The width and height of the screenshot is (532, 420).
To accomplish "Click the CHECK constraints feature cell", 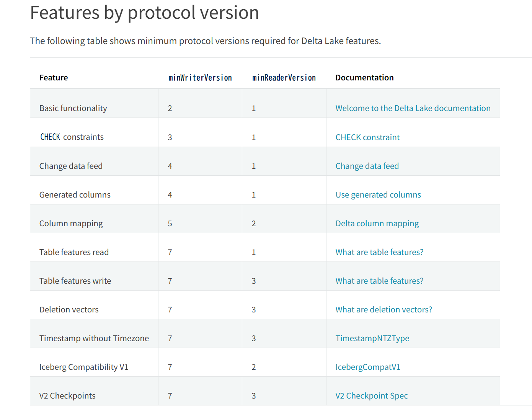I will coord(72,137).
